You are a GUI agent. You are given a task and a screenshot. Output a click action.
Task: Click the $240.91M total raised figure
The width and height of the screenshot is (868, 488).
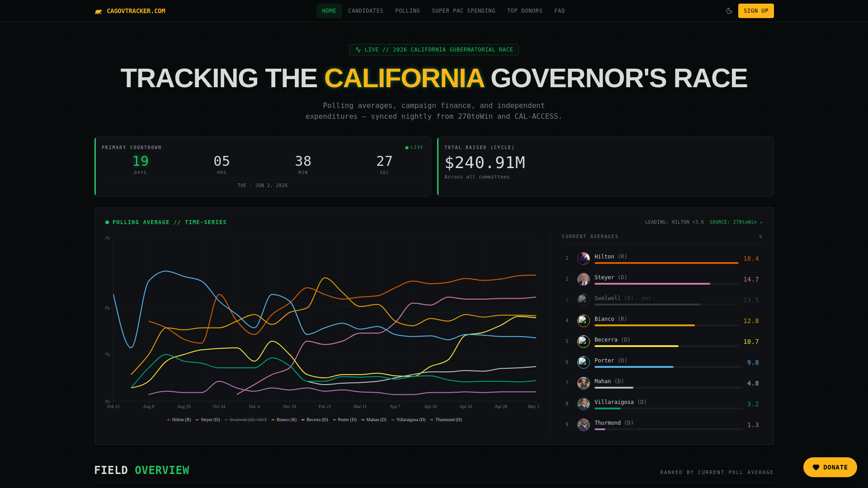485,163
